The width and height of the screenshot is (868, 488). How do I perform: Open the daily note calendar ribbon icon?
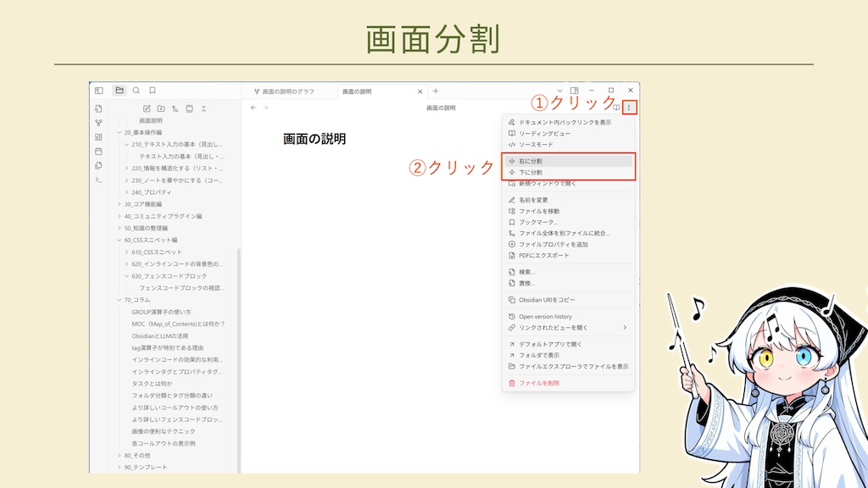[98, 151]
